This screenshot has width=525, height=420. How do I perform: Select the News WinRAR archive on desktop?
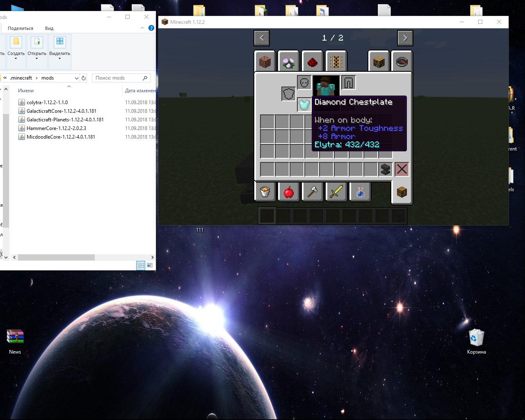point(15,342)
